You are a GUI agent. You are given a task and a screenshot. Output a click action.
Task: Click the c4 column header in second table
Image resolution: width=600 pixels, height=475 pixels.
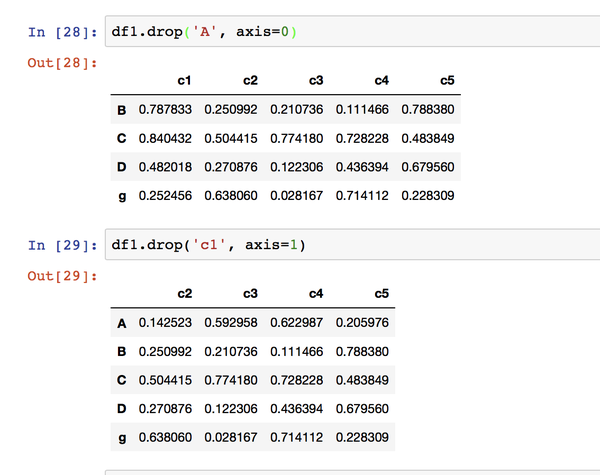tap(315, 294)
